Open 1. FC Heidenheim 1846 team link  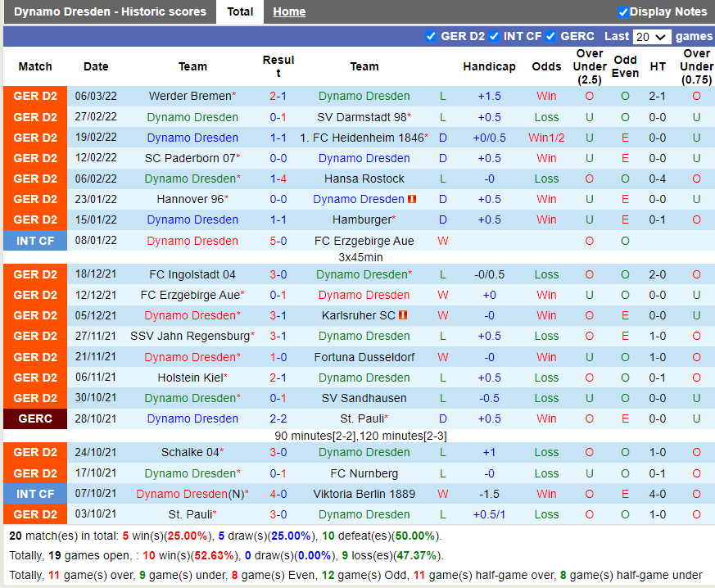[362, 138]
